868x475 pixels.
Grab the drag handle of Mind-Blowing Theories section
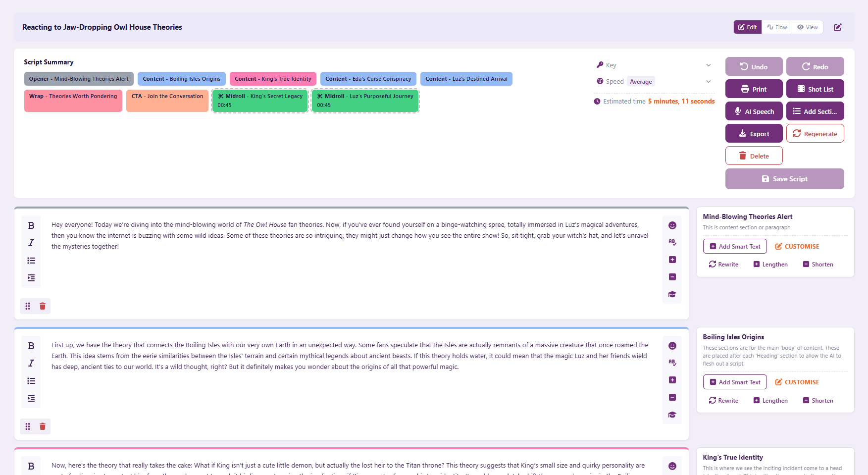(x=28, y=306)
